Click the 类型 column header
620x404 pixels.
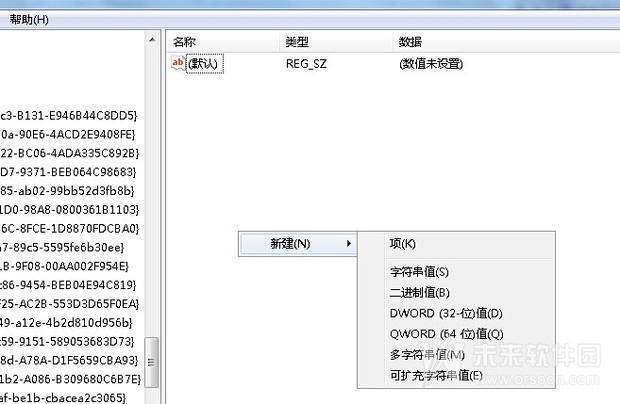[x=337, y=42]
